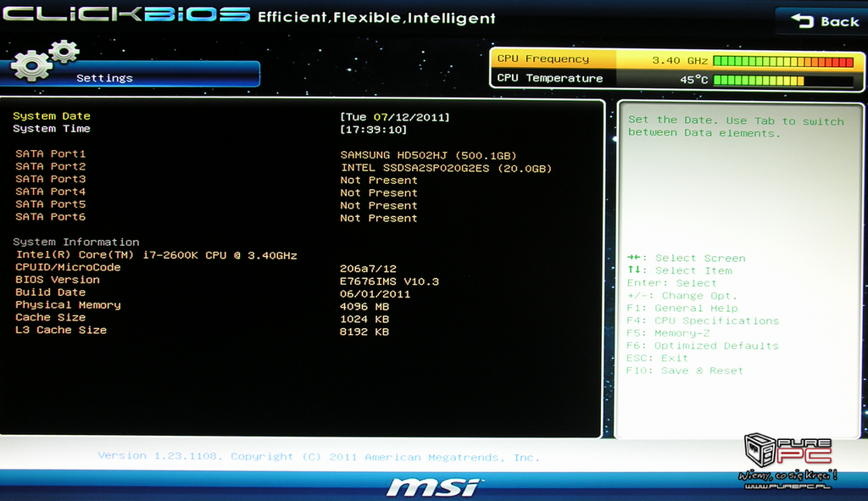Screen dimensions: 868x501
Task: Click F10: Save & Reset hint
Action: point(685,371)
